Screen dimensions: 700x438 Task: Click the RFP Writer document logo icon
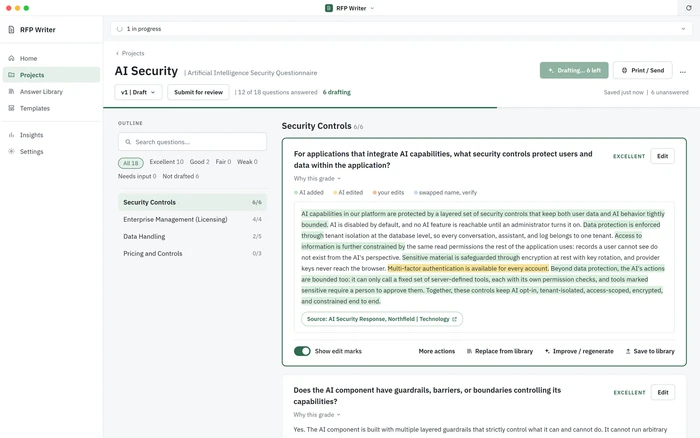tap(11, 29)
